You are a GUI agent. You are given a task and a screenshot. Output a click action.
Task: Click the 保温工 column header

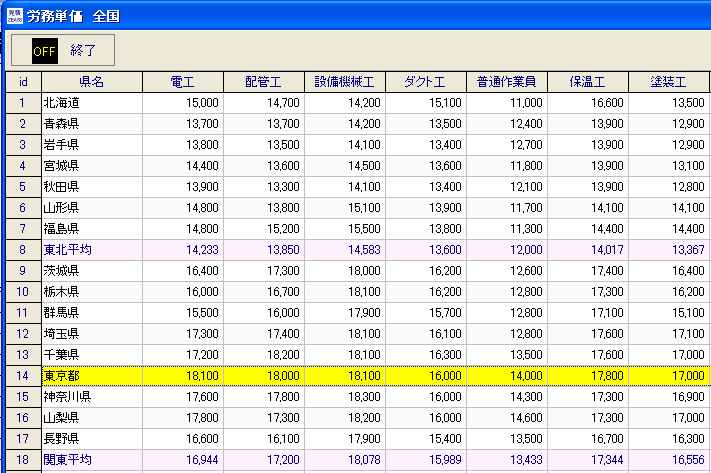click(587, 81)
